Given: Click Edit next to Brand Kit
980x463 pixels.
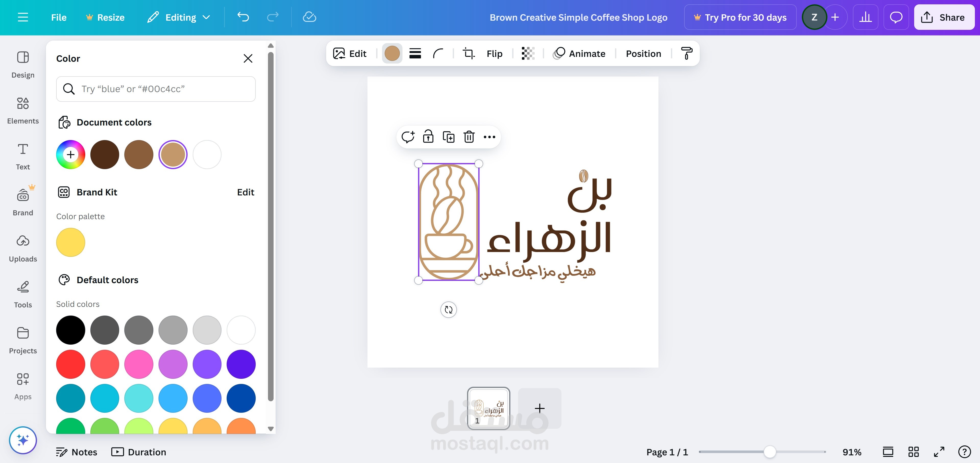Looking at the screenshot, I should [245, 192].
